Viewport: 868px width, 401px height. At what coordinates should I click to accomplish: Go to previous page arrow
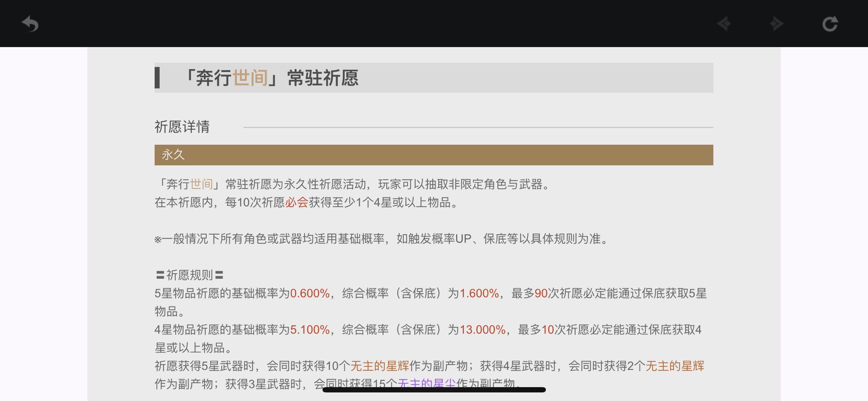(x=724, y=24)
